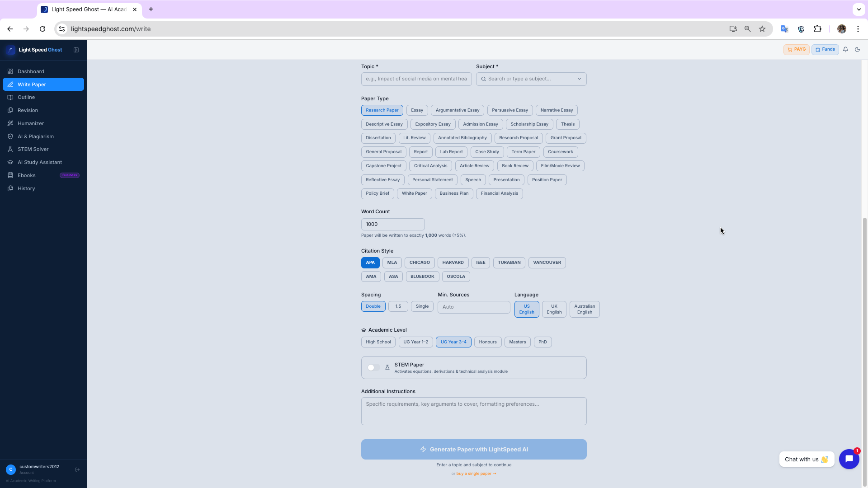This screenshot has width=868, height=488.
Task: Choose IEEE citation style
Action: pos(481,263)
